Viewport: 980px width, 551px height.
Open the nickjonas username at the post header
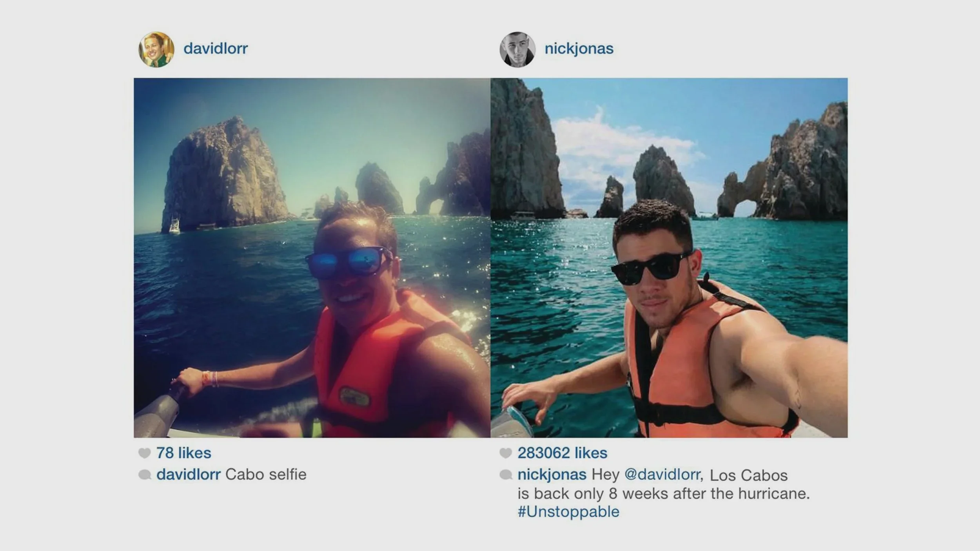coord(579,49)
